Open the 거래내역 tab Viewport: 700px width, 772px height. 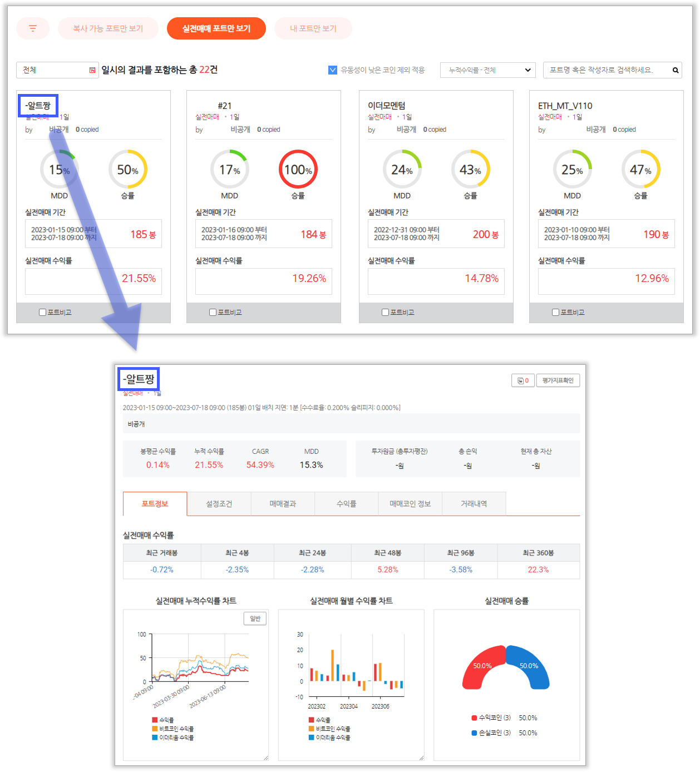474,504
